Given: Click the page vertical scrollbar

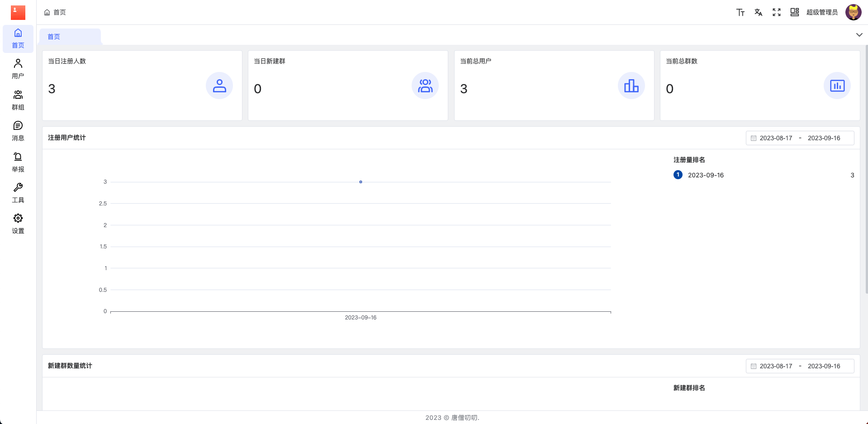Looking at the screenshot, I should tap(866, 170).
